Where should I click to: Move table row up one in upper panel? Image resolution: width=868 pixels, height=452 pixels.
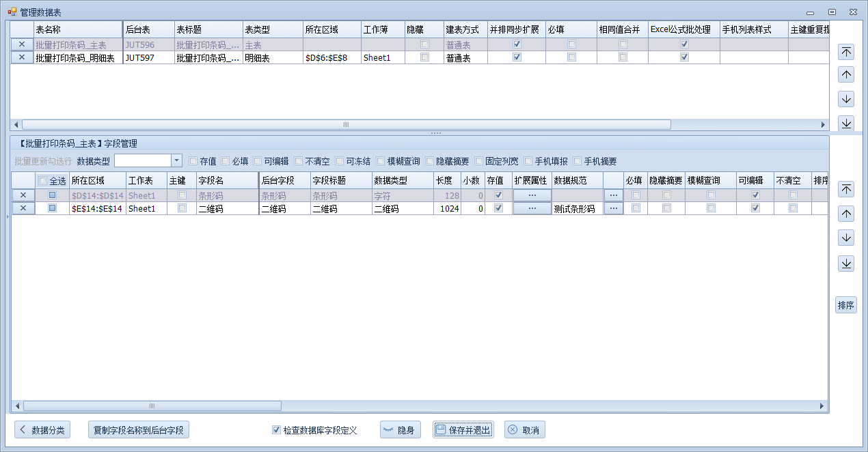[x=846, y=75]
